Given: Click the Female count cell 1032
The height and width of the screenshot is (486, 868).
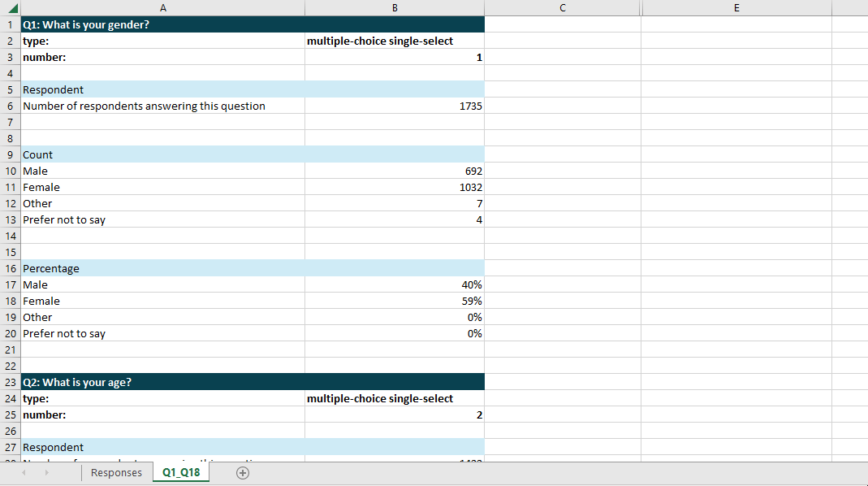Looking at the screenshot, I should point(395,187).
